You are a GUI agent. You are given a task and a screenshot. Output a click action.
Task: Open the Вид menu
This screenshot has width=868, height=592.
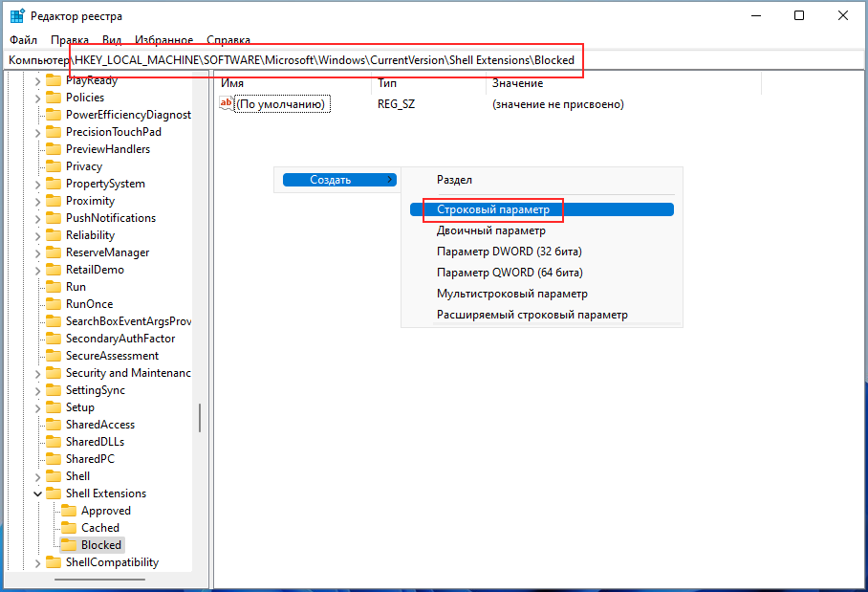[112, 40]
